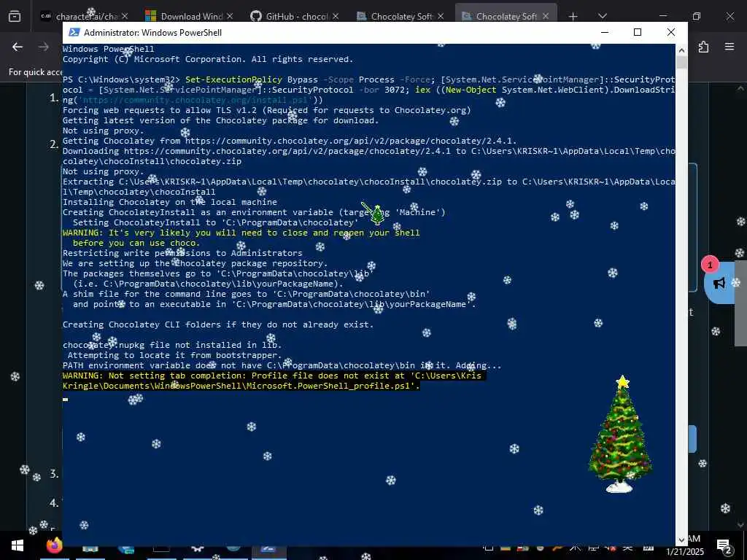Go back in the Firefox browser
Viewport: 747px width, 560px height.
[x=18, y=47]
